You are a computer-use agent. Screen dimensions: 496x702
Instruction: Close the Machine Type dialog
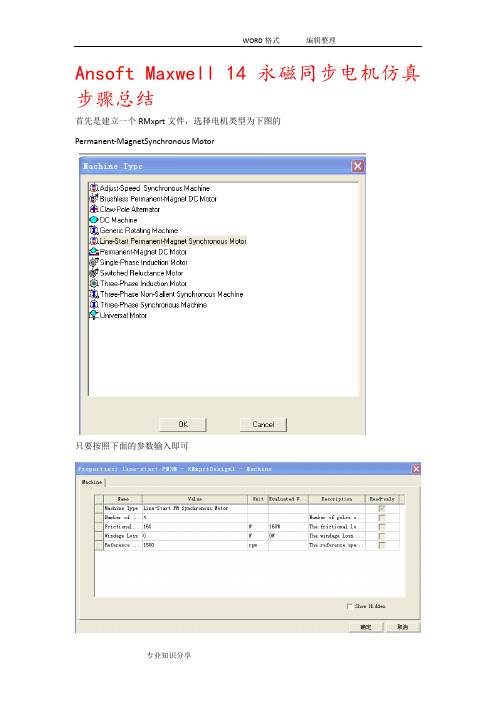coord(358,167)
